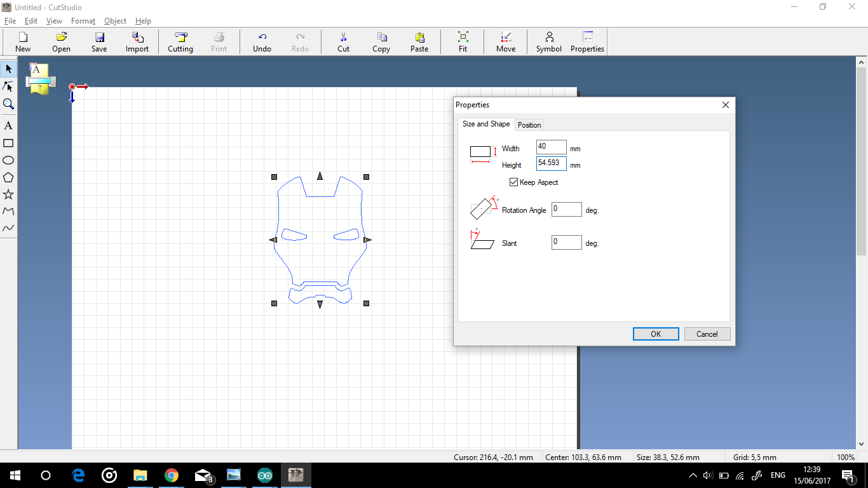Click the Size: 38.3, 52.6 mm text
This screenshot has width=868, height=488.
668,457
